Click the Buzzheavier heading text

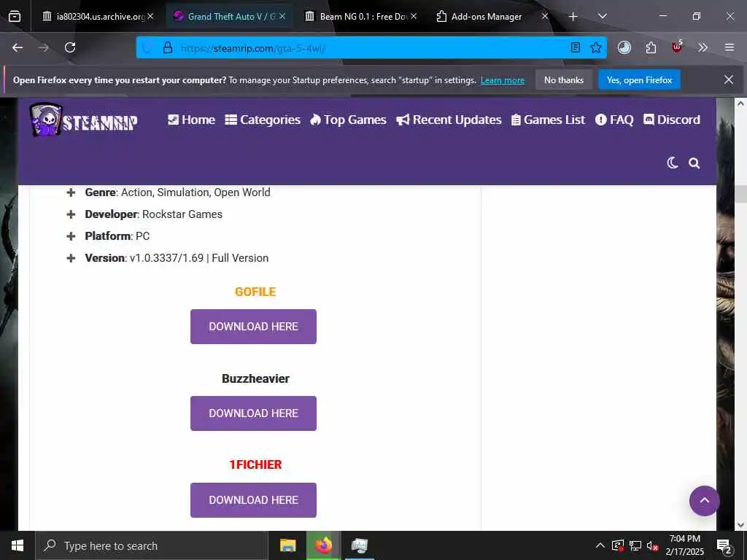click(255, 378)
